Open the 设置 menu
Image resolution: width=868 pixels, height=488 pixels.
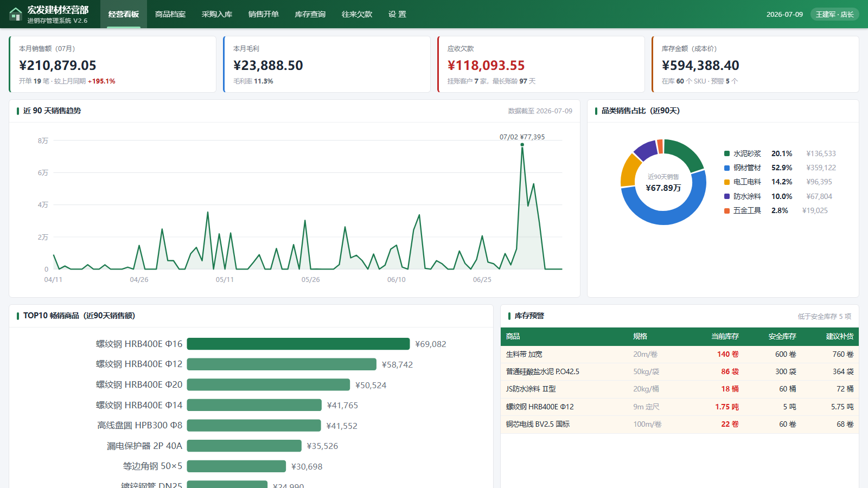[397, 14]
